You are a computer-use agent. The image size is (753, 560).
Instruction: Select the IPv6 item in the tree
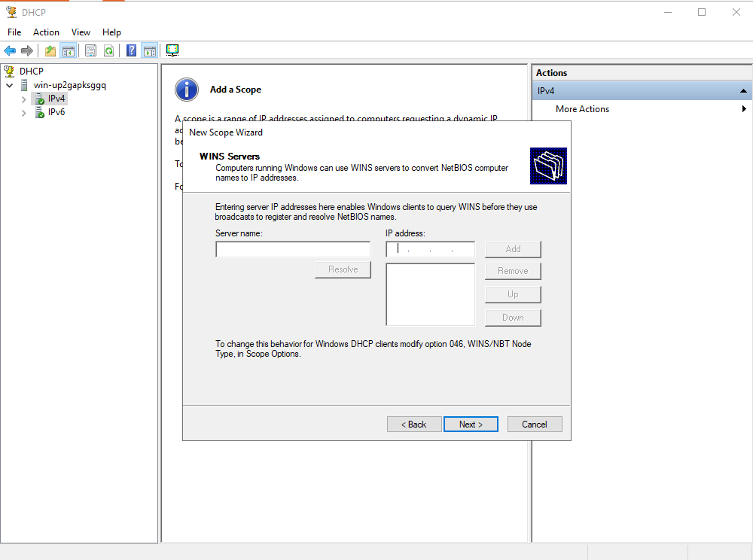click(x=56, y=112)
